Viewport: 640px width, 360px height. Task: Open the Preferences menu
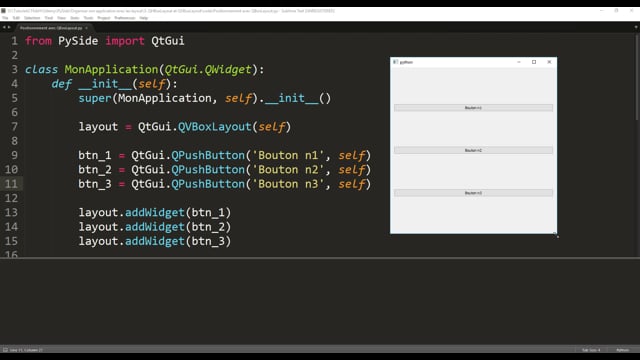point(124,18)
